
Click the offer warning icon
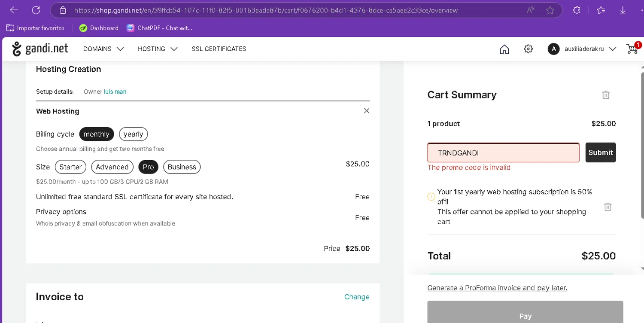point(431,197)
